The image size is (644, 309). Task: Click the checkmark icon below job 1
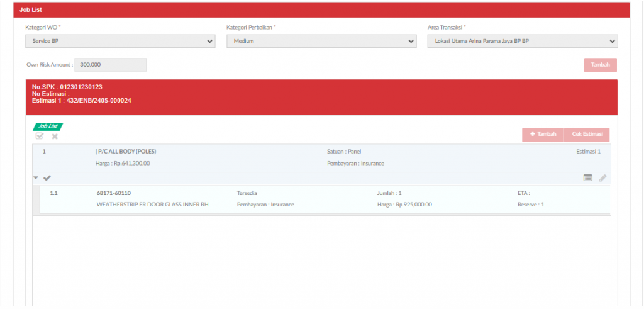(47, 178)
